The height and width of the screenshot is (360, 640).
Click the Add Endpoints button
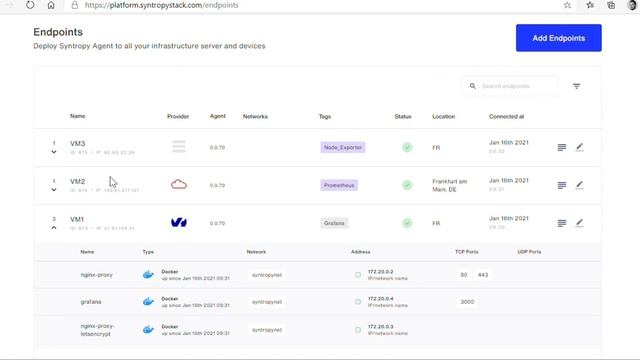pyautogui.click(x=558, y=38)
